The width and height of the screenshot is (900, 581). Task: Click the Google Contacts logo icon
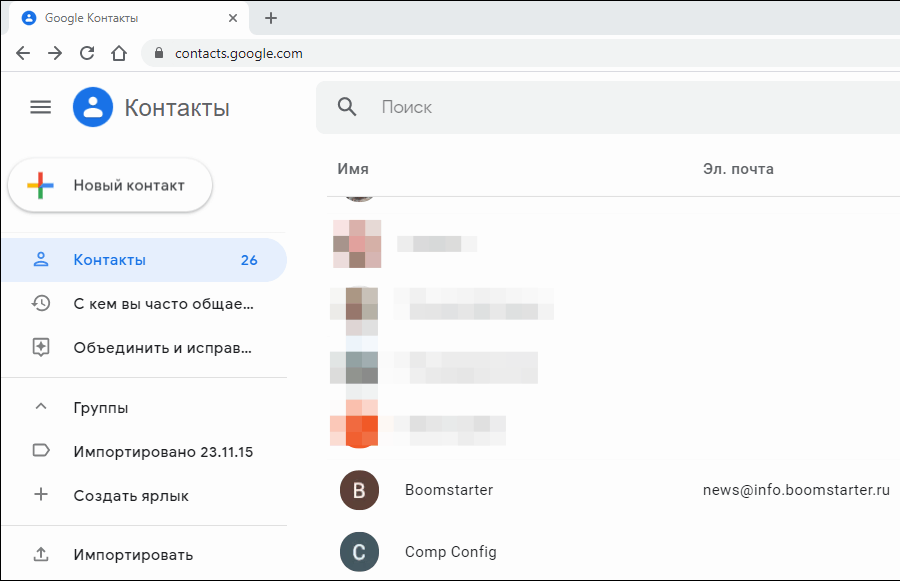[93, 107]
